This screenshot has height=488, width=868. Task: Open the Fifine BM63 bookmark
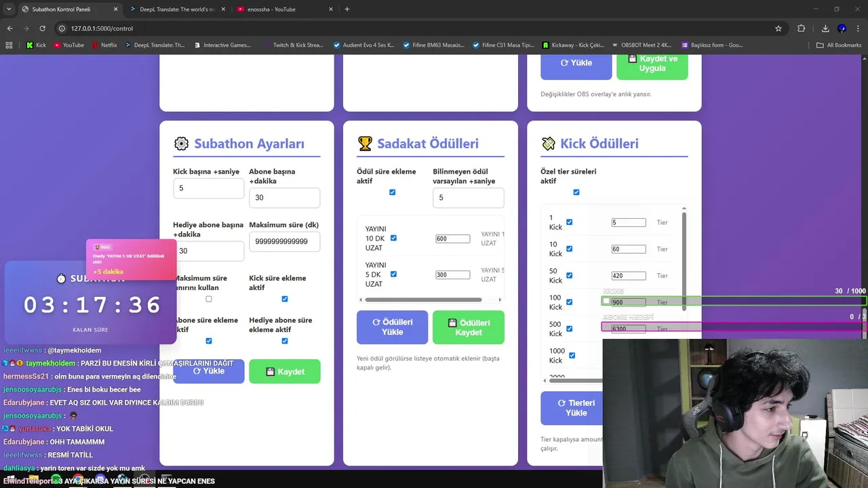coord(433,45)
